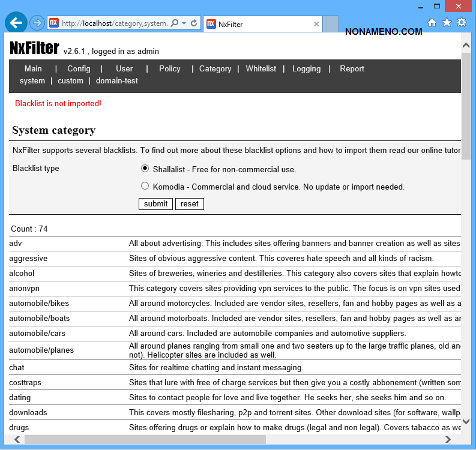This screenshot has width=476, height=450.
Task: Open browser Tools gear icon
Action: point(461,23)
